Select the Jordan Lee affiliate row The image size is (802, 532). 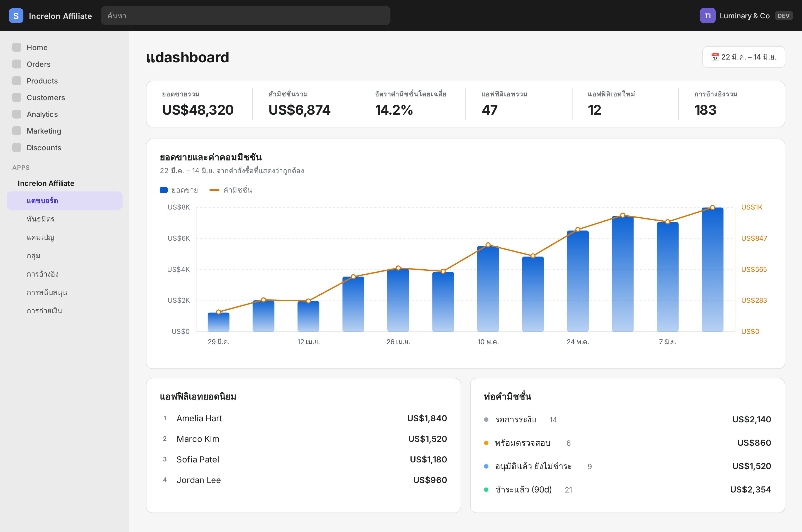pos(303,480)
